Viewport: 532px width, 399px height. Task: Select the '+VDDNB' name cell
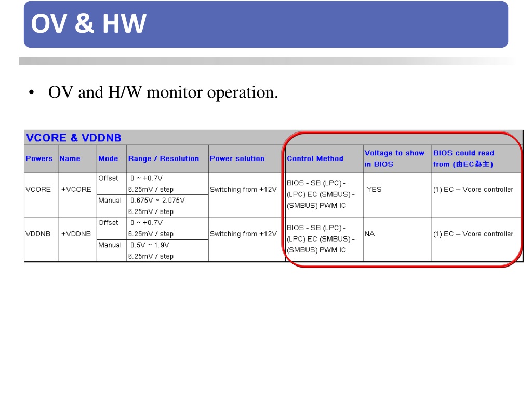76,234
